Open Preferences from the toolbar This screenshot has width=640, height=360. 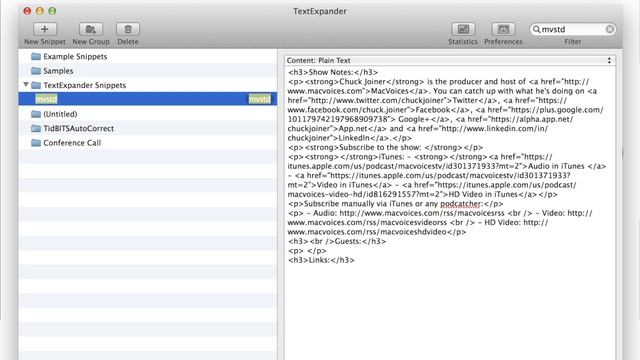[x=503, y=29]
